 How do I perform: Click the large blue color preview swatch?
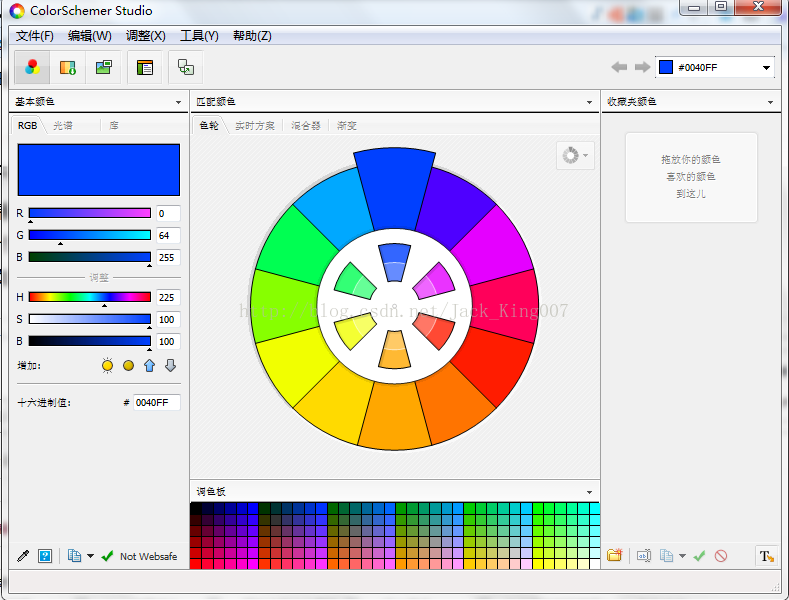pos(99,170)
